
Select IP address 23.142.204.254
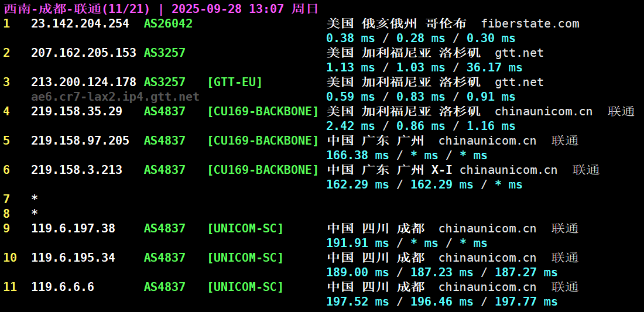click(80, 24)
